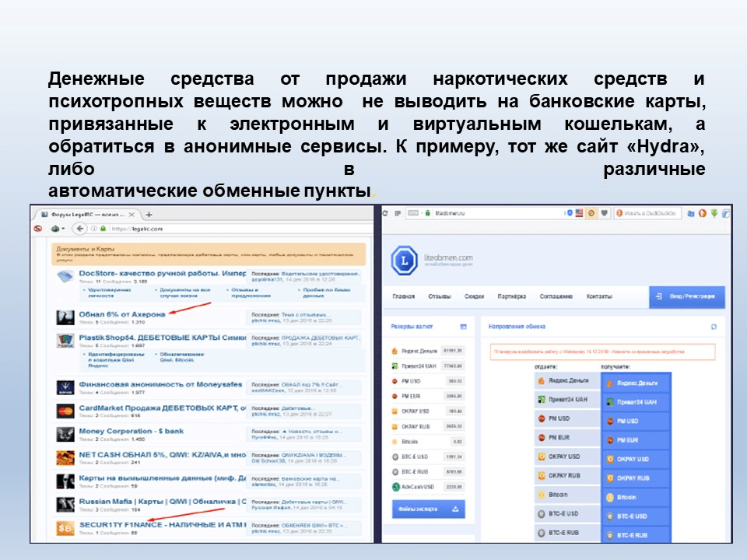Open the 'Обнал 6% от Ахерона' forum link
Image resolution: width=747 pixels, height=560 pixels.
click(122, 314)
